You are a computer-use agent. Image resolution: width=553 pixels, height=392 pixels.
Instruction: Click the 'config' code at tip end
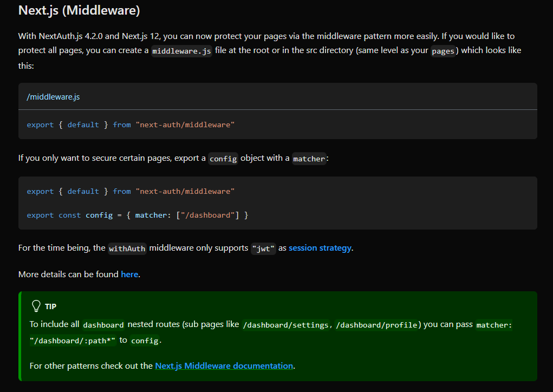click(x=145, y=341)
